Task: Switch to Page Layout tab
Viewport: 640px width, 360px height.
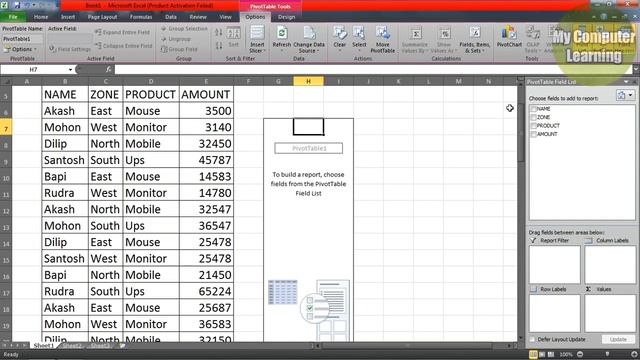Action: coord(102,17)
